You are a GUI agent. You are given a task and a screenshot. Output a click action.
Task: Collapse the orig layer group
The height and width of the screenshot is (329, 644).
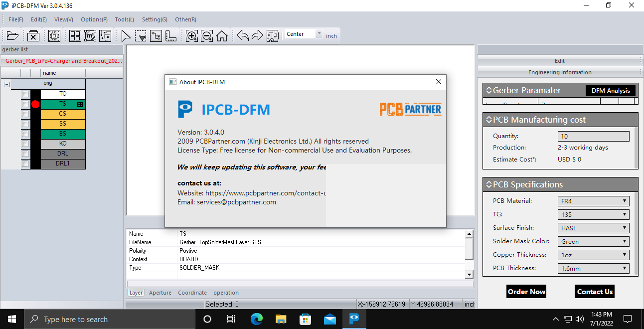[x=6, y=84]
